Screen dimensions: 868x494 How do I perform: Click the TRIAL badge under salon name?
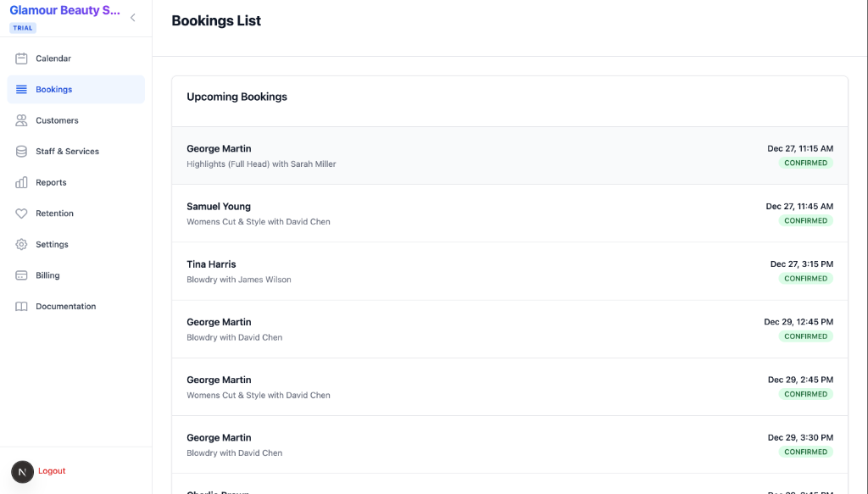pyautogui.click(x=23, y=28)
